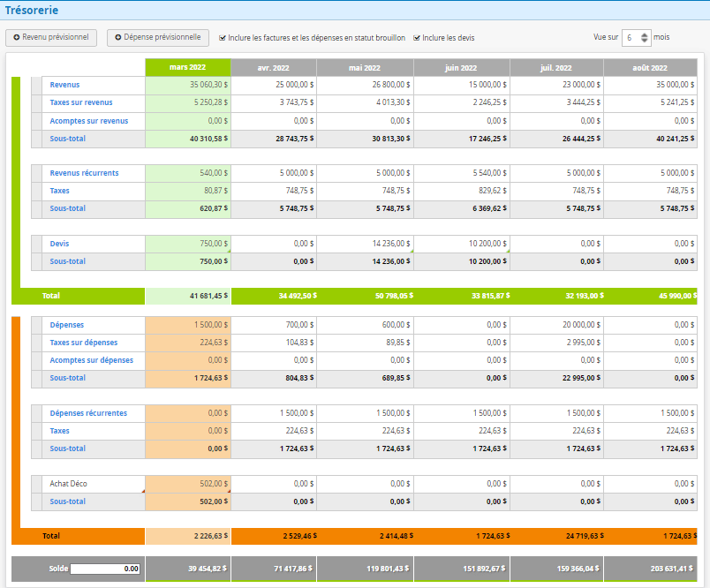This screenshot has height=588, width=710.
Task: Uncheck the Inclure les devis checkbox
Action: (416, 38)
